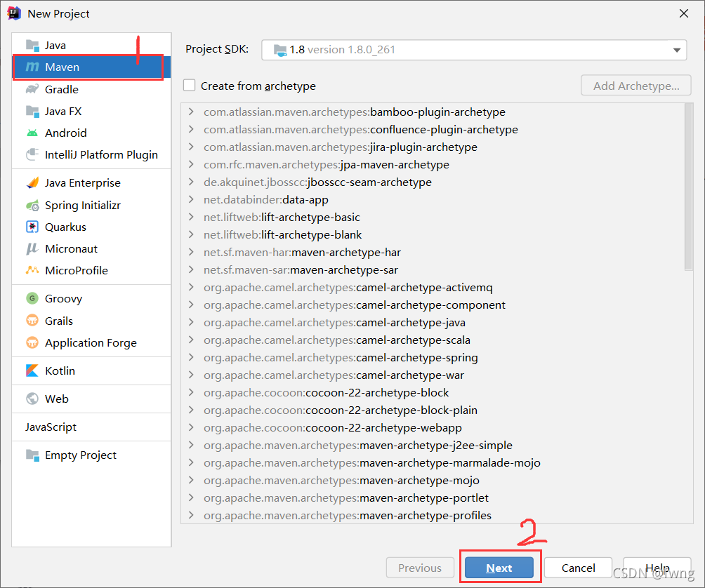Viewport: 705px width, 588px height.
Task: Select Kotlin project type
Action: coord(92,370)
